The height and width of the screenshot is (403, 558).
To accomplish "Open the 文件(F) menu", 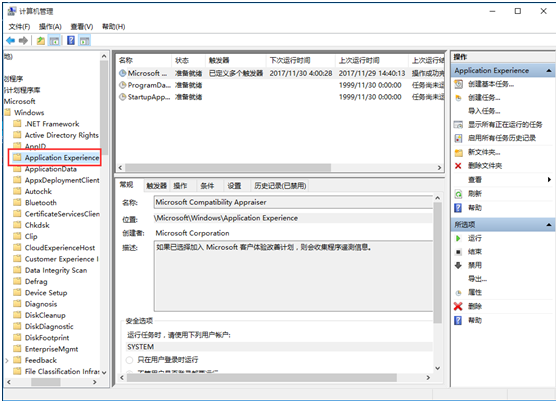I will pyautogui.click(x=19, y=27).
